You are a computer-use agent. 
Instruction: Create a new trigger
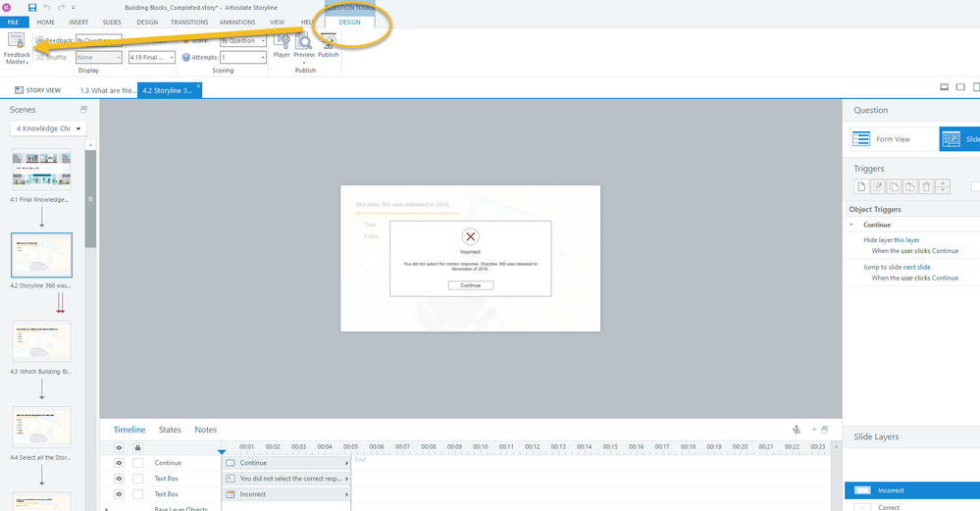[x=861, y=186]
